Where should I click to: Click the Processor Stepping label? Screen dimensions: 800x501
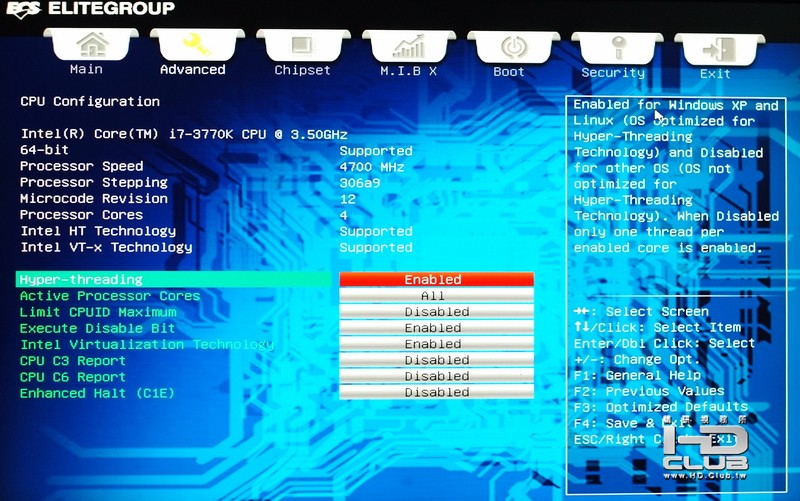click(x=94, y=183)
